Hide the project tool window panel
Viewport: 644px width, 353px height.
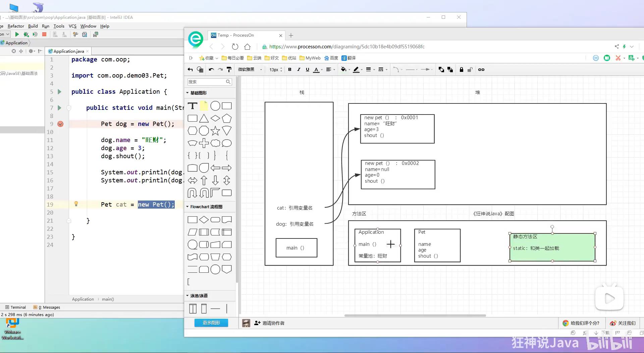[40, 51]
